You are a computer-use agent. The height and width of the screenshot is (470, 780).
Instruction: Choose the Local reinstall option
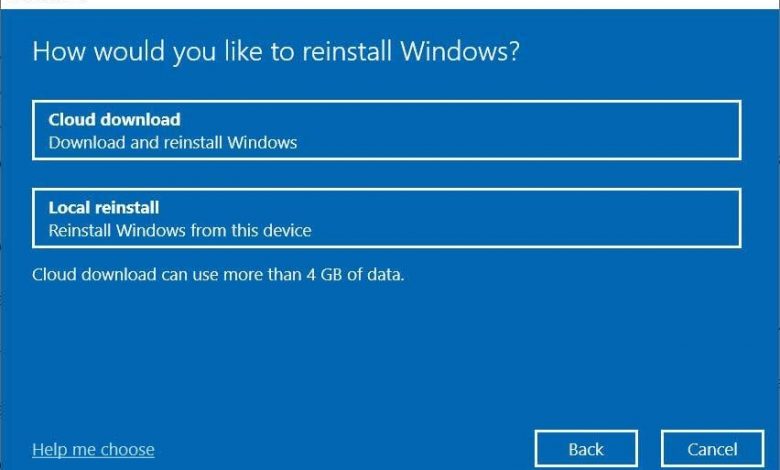[387, 218]
